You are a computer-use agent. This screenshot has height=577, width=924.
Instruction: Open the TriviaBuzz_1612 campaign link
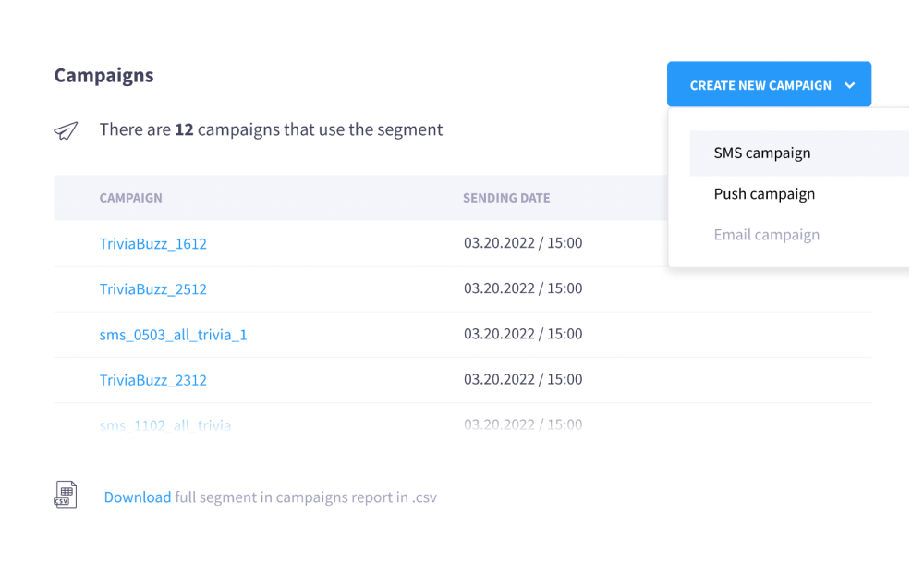click(153, 244)
